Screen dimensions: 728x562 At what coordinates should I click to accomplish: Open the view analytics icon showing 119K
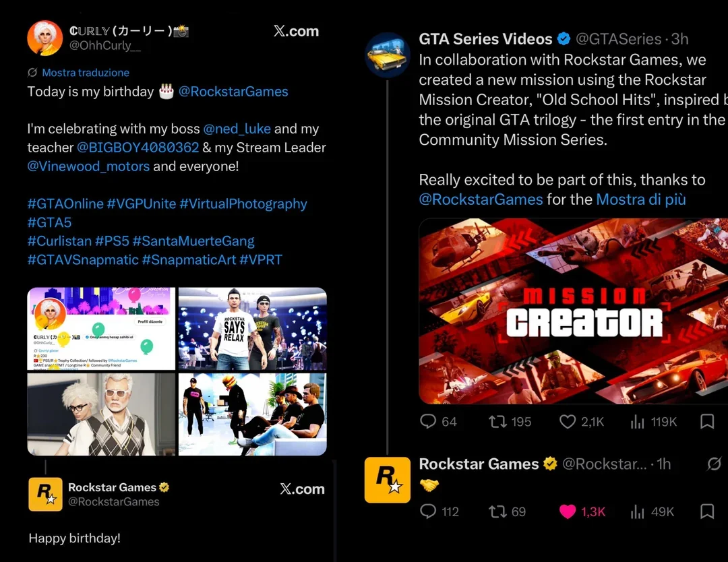click(638, 421)
